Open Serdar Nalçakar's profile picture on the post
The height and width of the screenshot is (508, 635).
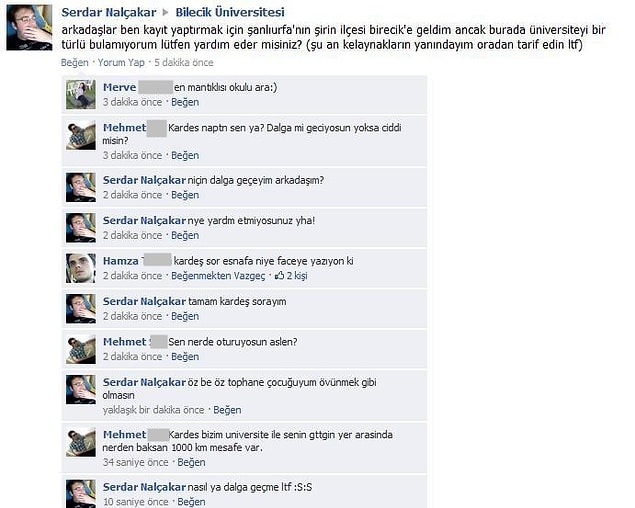[29, 27]
